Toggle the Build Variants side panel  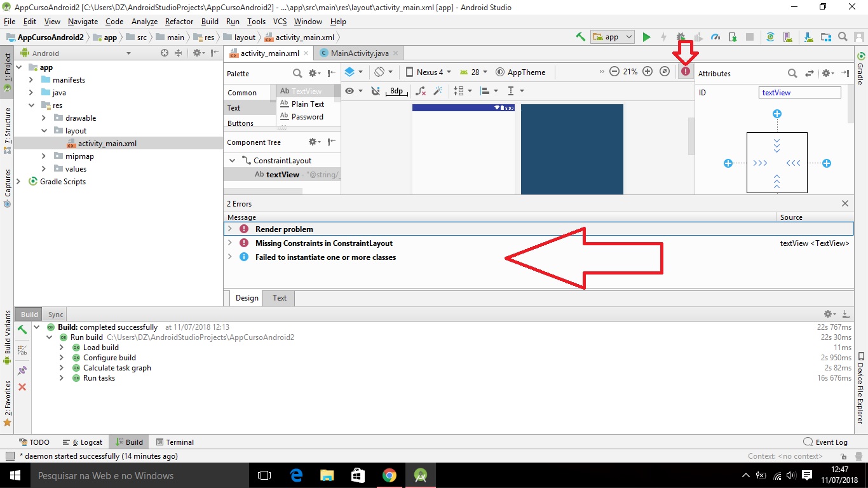coord(7,337)
